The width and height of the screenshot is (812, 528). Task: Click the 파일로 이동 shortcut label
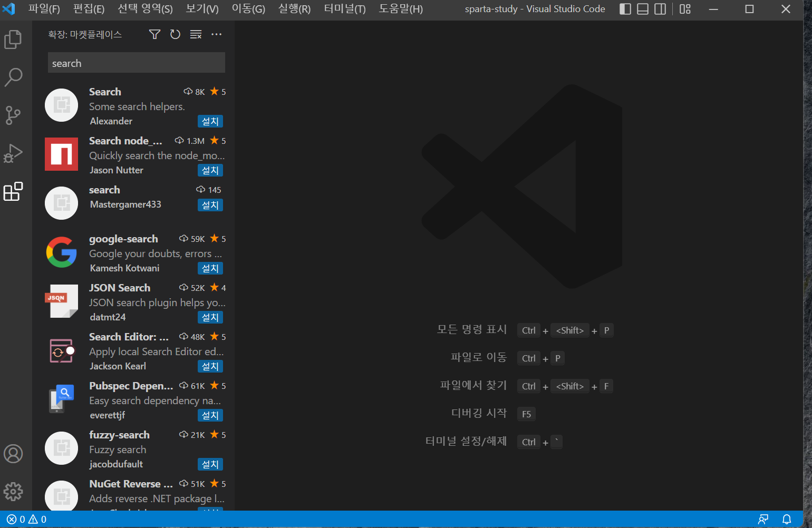pyautogui.click(x=479, y=357)
